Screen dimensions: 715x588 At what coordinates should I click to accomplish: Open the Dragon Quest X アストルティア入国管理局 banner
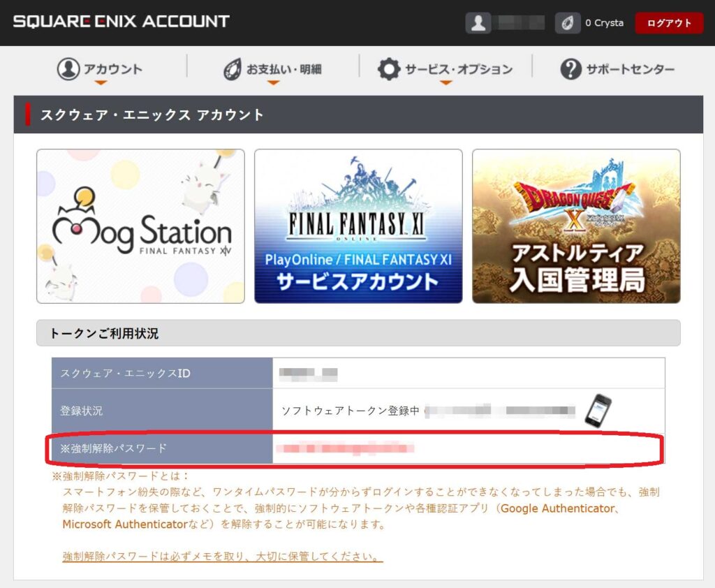(576, 226)
